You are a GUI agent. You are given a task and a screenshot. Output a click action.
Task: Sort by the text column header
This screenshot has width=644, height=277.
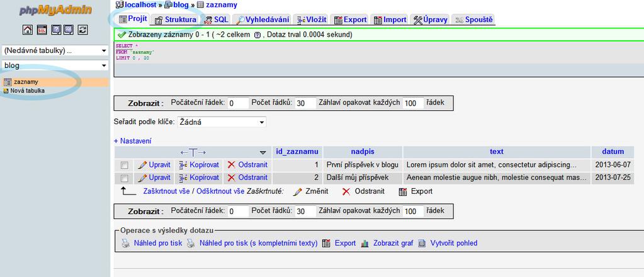(x=497, y=152)
